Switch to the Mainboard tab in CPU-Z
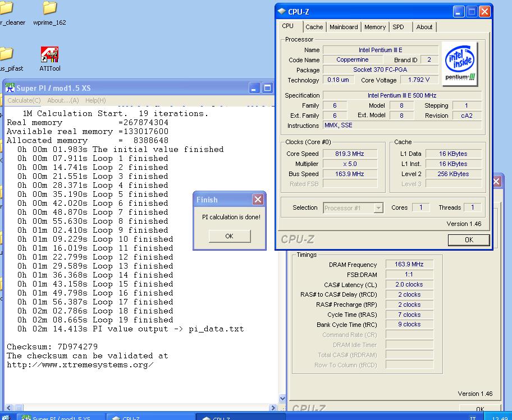 coord(344,27)
